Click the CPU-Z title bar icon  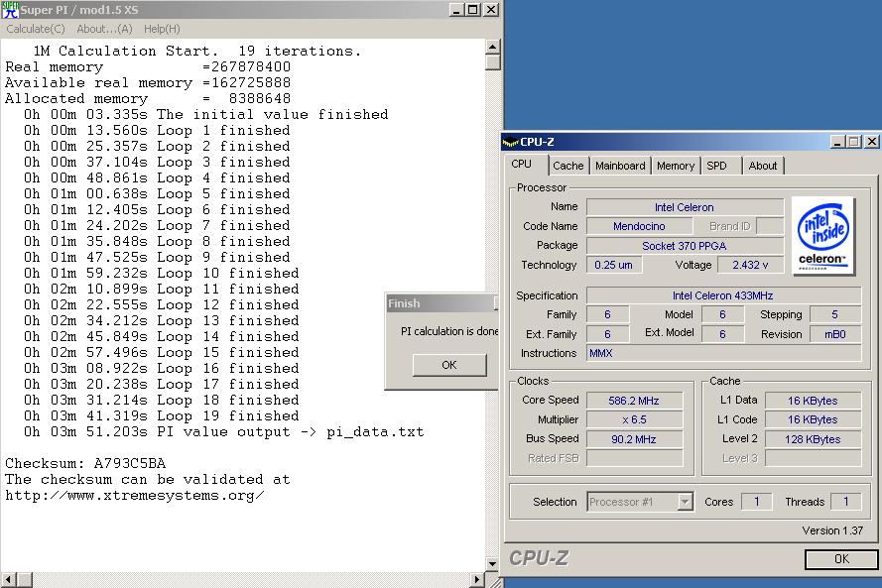[x=510, y=142]
